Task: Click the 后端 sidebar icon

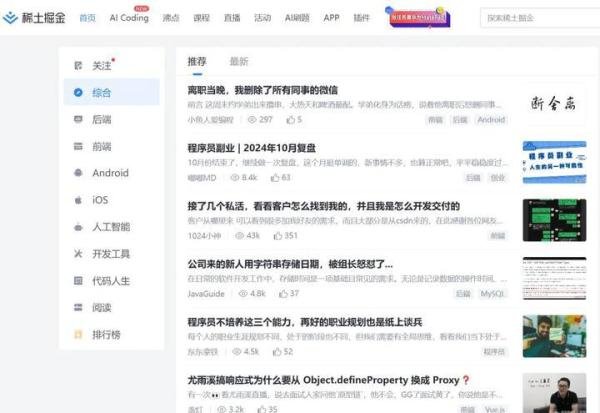Action: click(78, 119)
